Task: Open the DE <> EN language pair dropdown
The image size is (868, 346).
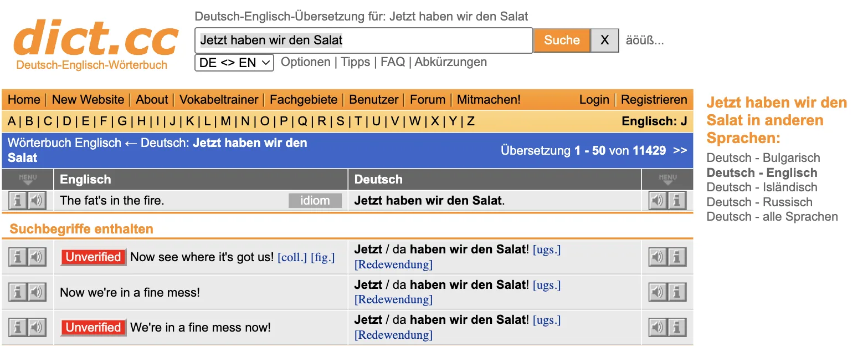Action: point(234,63)
